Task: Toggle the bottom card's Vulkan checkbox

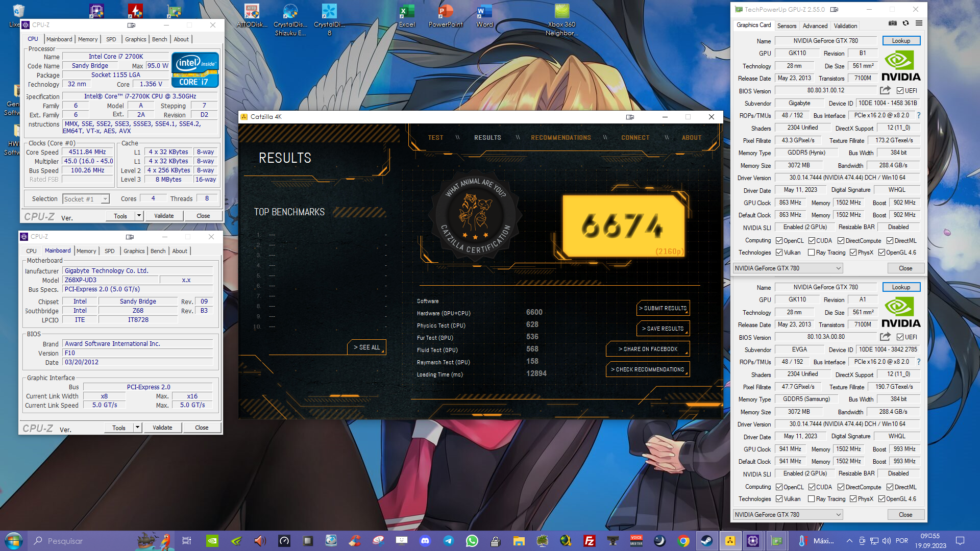Action: [779, 499]
